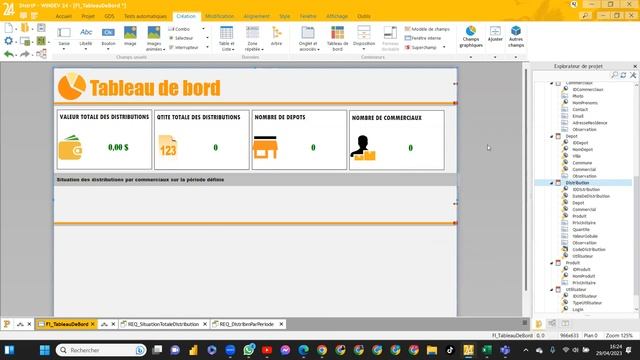The height and width of the screenshot is (360, 640).
Task: Insert a Champs graphiques chart control
Action: tap(471, 37)
